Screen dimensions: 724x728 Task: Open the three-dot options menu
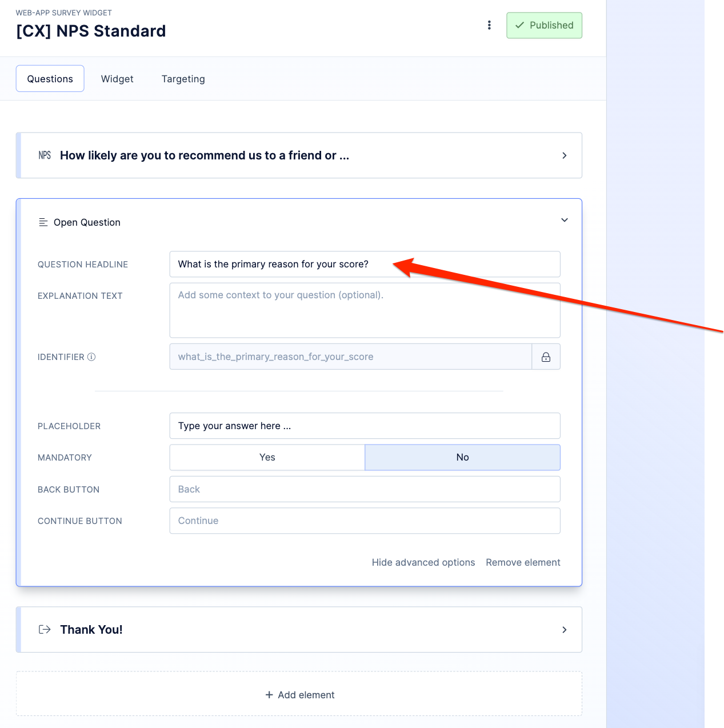coord(489,25)
